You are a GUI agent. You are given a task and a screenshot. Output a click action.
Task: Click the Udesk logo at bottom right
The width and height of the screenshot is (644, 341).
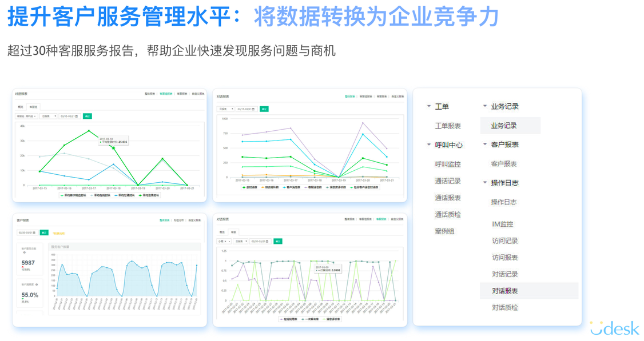coord(614,328)
